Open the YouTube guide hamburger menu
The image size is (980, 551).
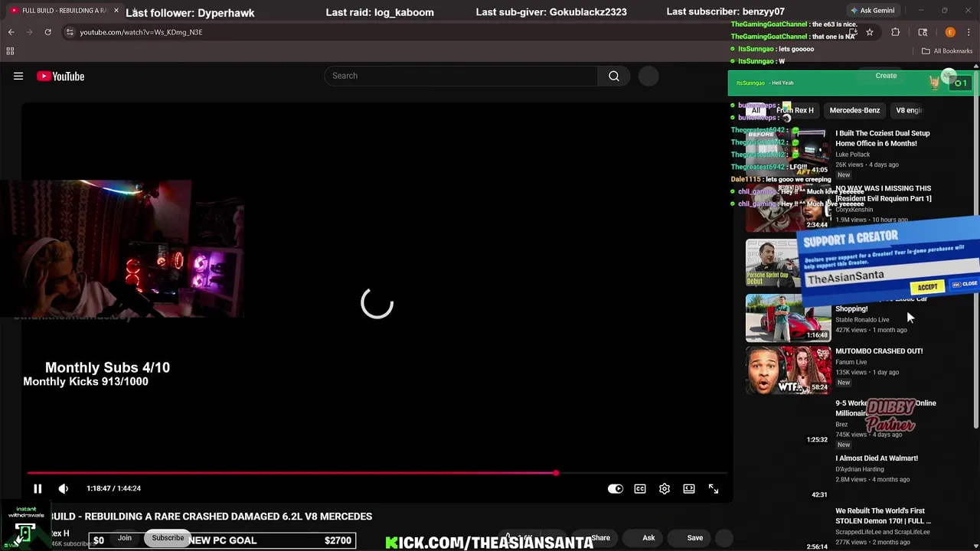click(18, 76)
